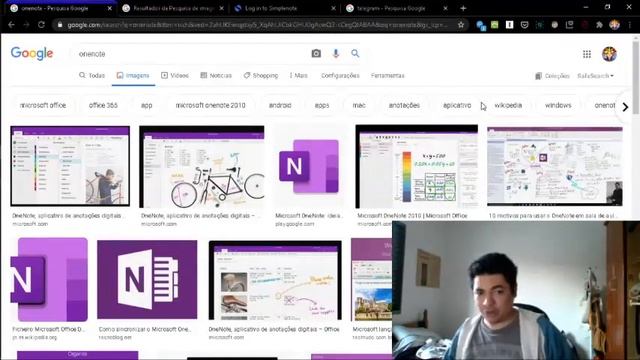Click the search box containing onenote
This screenshot has width=640, height=360.
[192, 53]
